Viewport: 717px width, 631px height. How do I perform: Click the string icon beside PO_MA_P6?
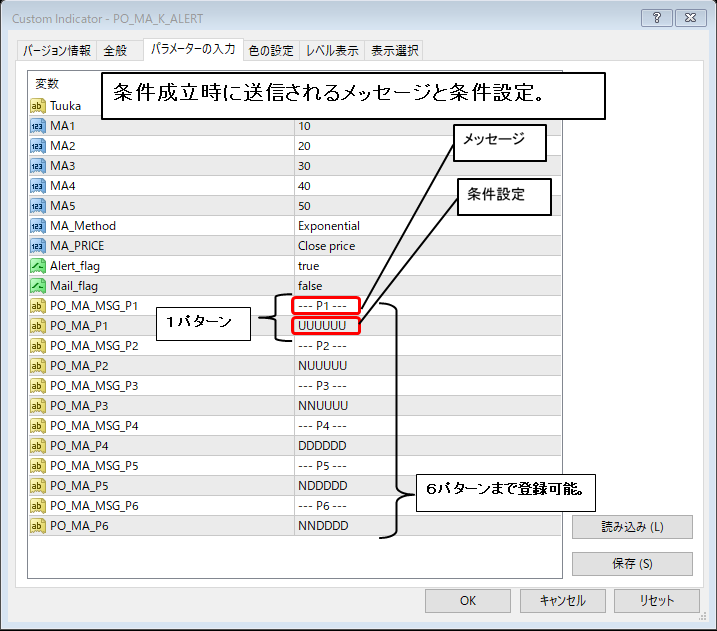tap(38, 526)
